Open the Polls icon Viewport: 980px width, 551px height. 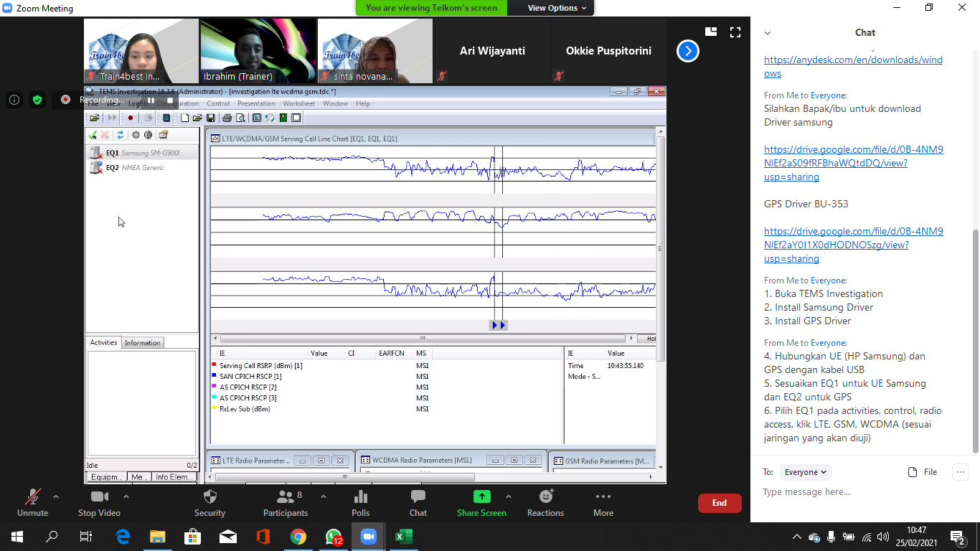(361, 497)
